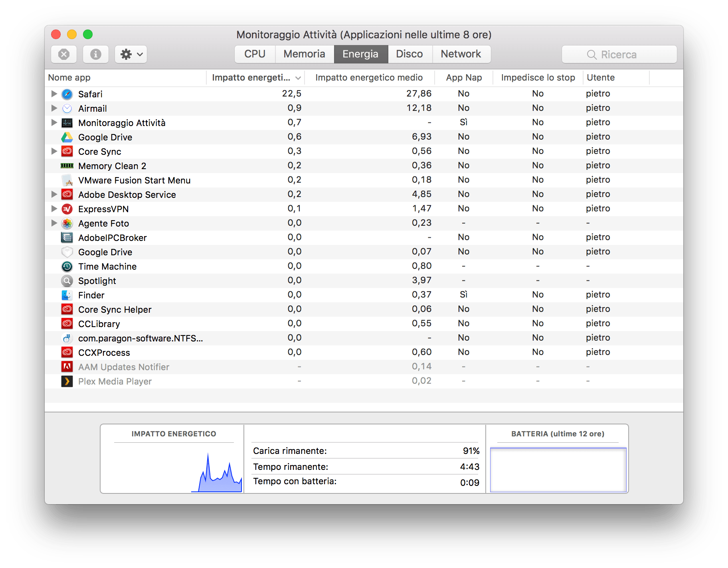
Task: Sort by App Nap column header
Action: coord(464,78)
